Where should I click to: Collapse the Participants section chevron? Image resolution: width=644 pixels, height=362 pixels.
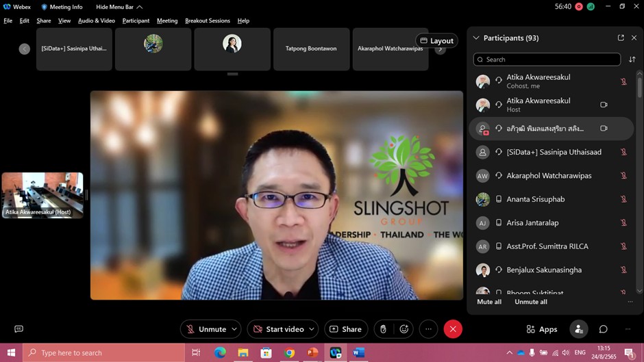pos(476,38)
